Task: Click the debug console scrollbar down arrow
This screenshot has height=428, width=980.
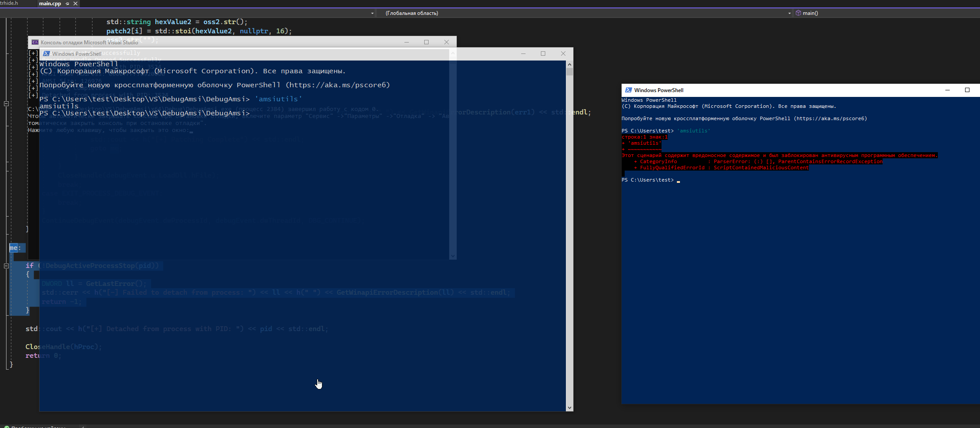Action: point(453,256)
